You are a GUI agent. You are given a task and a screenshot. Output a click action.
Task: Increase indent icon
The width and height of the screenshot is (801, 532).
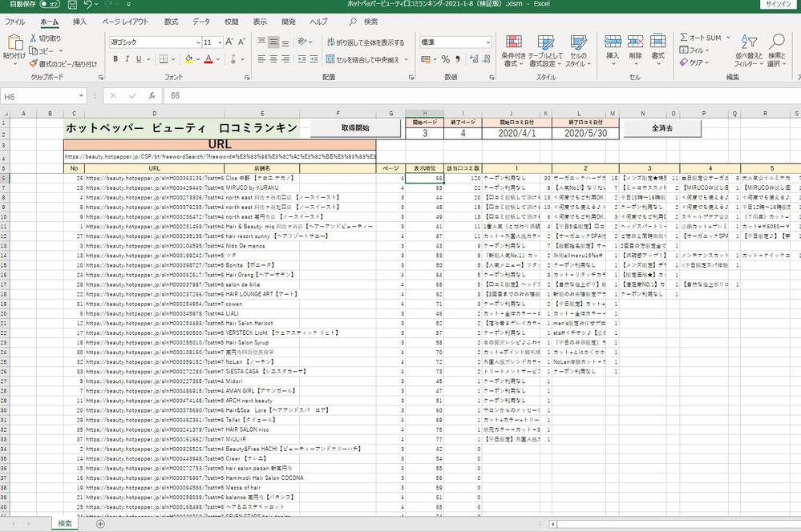[x=314, y=59]
